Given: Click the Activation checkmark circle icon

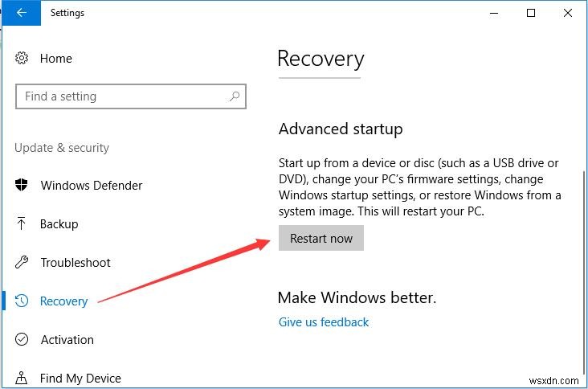Looking at the screenshot, I should pos(22,339).
